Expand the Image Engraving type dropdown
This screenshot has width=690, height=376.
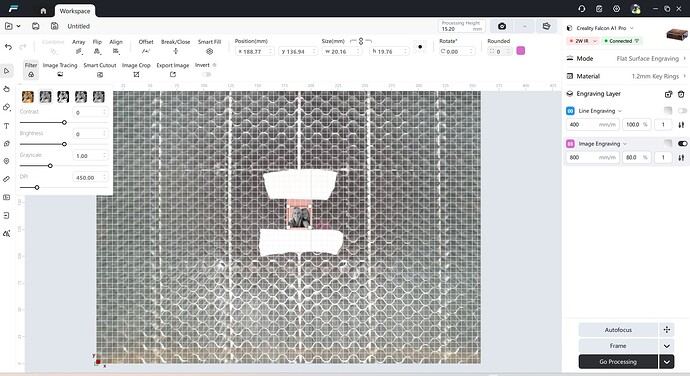(625, 144)
